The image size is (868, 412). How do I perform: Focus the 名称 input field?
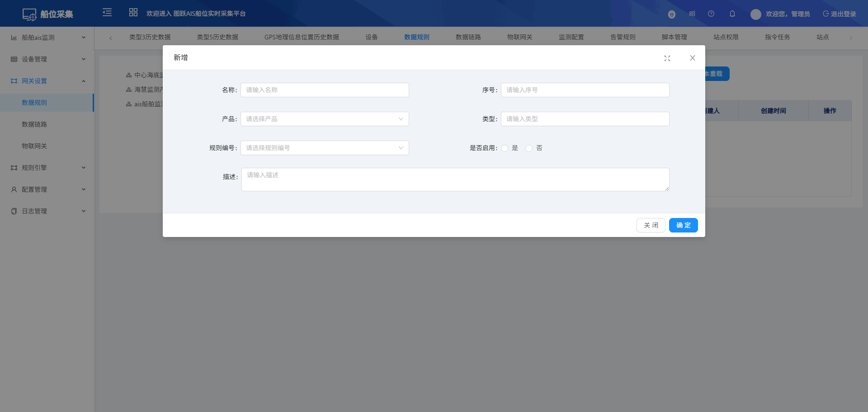coord(325,90)
